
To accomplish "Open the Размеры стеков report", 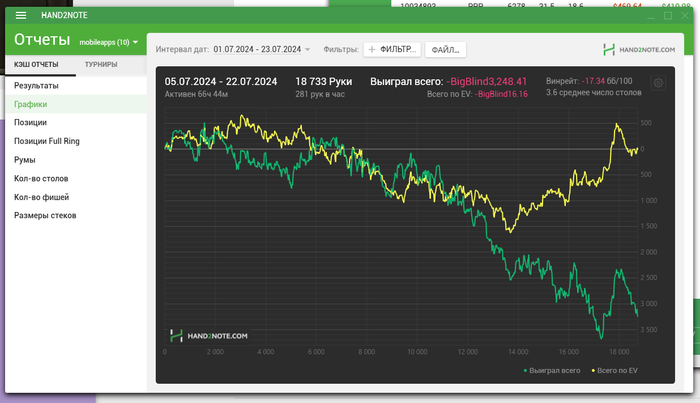I will tap(76, 216).
